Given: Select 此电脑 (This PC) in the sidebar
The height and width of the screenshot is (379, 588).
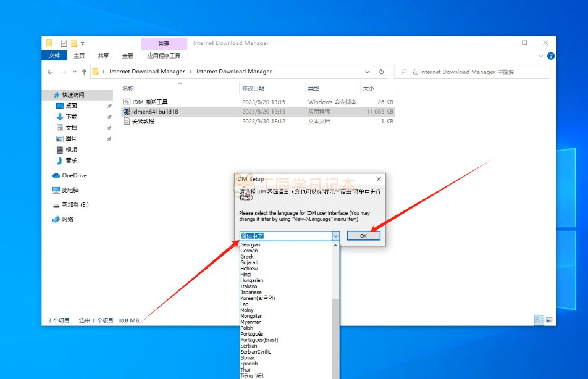Looking at the screenshot, I should pos(70,190).
